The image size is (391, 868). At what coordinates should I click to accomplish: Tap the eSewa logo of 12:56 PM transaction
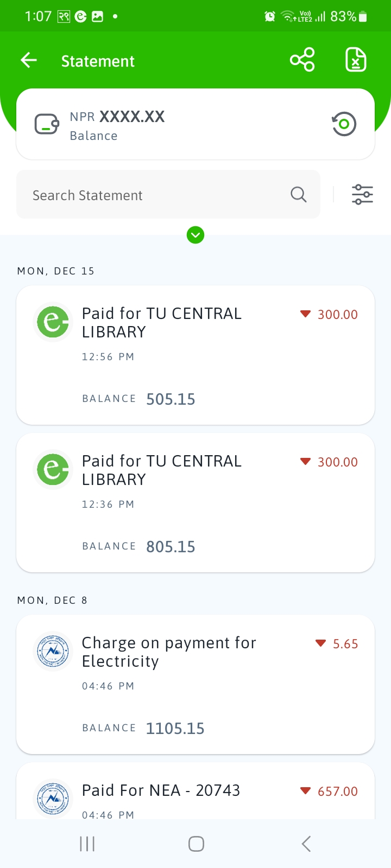53,322
